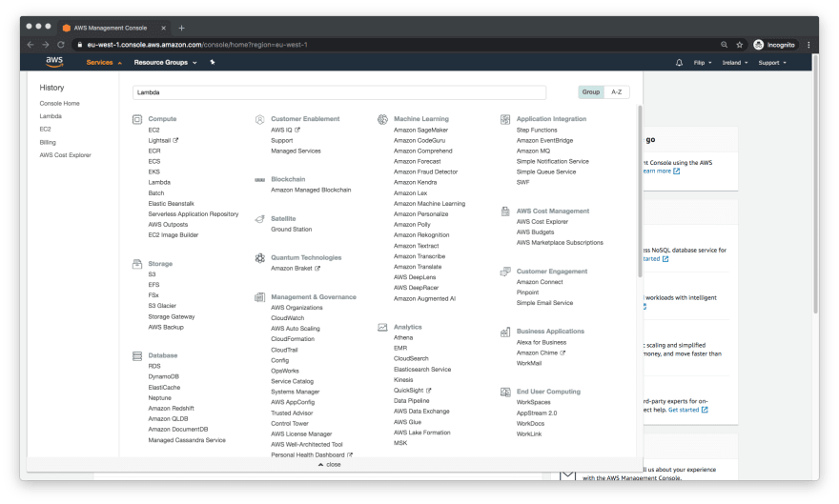The image size is (839, 504).
Task: Bookmark page with the star icon
Action: [740, 45]
